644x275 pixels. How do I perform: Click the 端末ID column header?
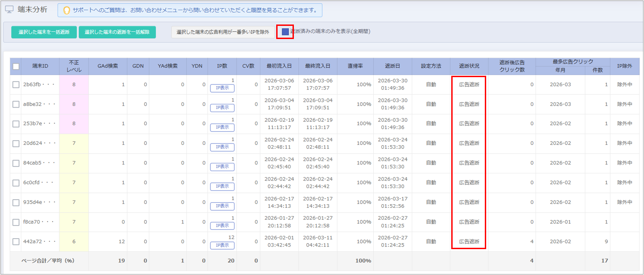40,66
